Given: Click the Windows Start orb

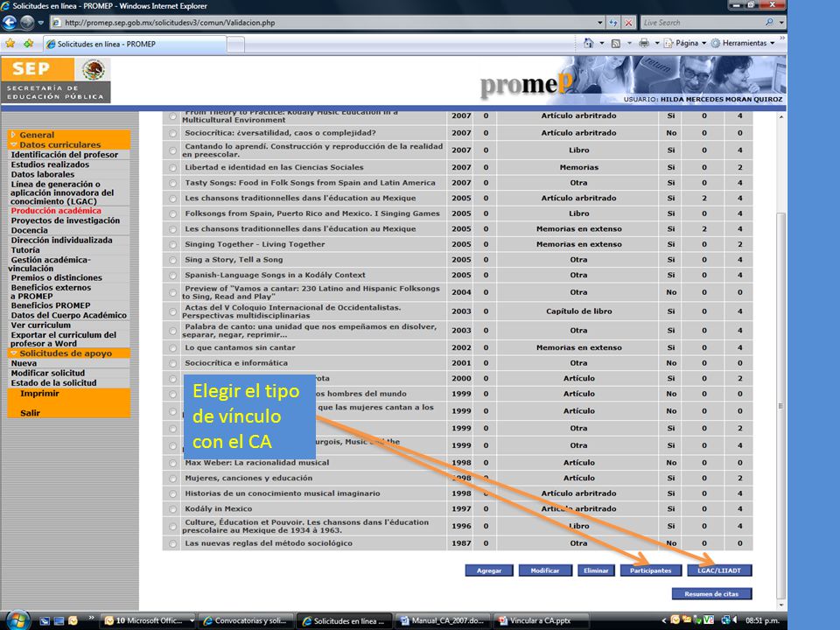Looking at the screenshot, I should (17, 620).
